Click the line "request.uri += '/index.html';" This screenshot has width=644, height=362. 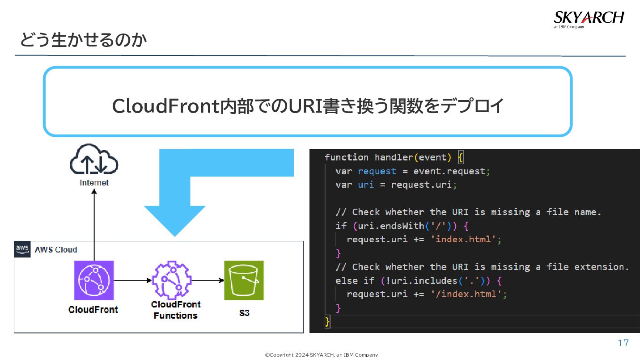pyautogui.click(x=427, y=295)
